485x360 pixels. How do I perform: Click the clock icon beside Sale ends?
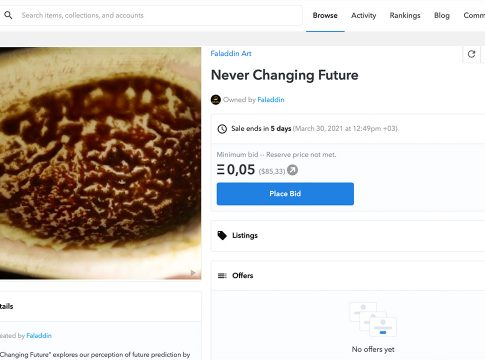(x=222, y=129)
